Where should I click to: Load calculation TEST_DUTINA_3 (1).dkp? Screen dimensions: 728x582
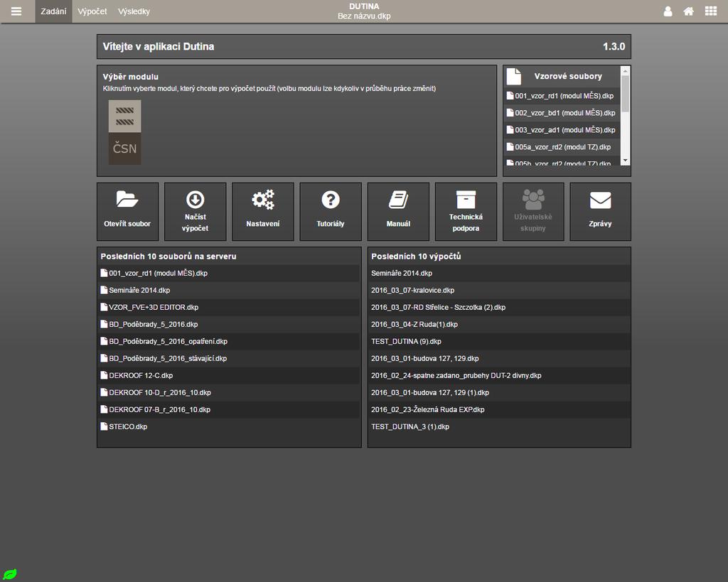point(499,427)
